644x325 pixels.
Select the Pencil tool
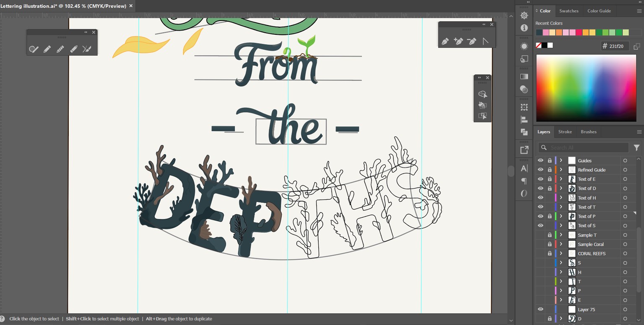point(47,49)
